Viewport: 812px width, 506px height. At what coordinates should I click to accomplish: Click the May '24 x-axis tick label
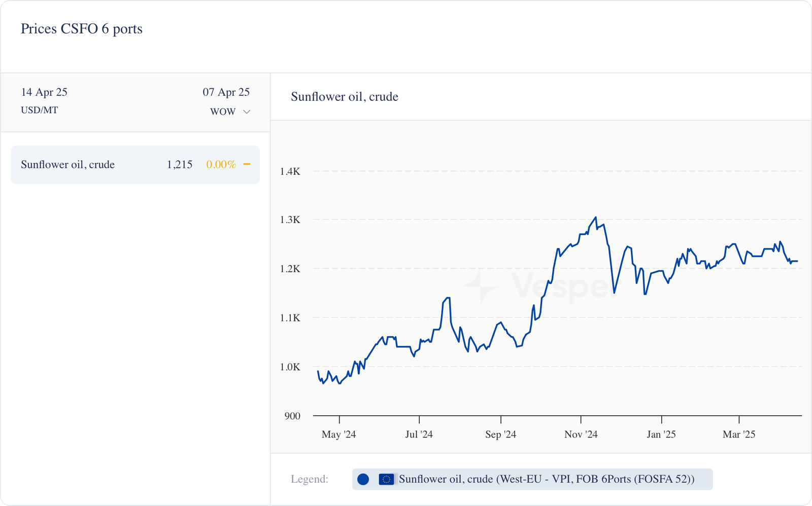click(x=339, y=435)
